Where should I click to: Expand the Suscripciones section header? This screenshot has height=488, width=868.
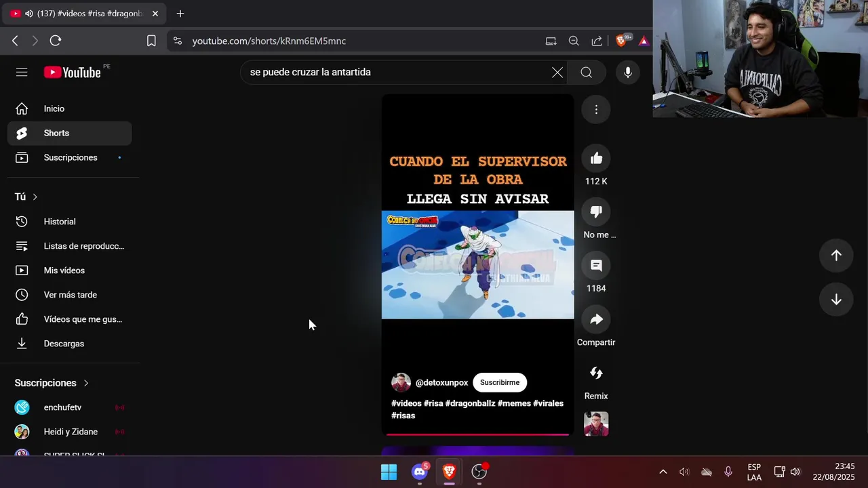(x=52, y=383)
